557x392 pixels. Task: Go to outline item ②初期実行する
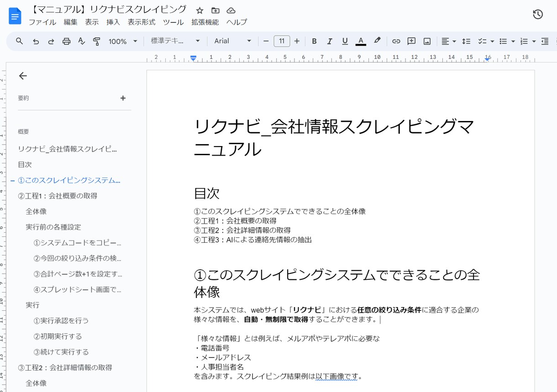58,336
